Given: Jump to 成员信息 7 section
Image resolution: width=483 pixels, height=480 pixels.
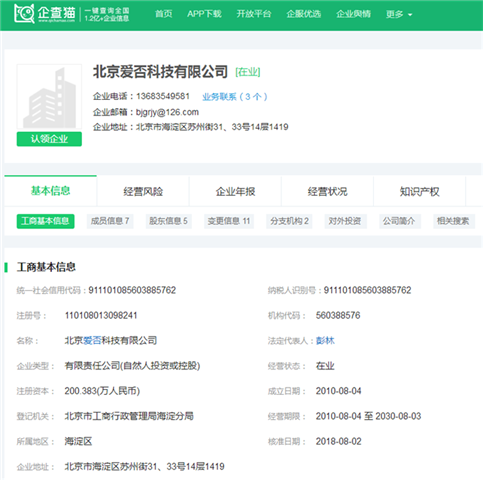Looking at the screenshot, I should click(110, 221).
